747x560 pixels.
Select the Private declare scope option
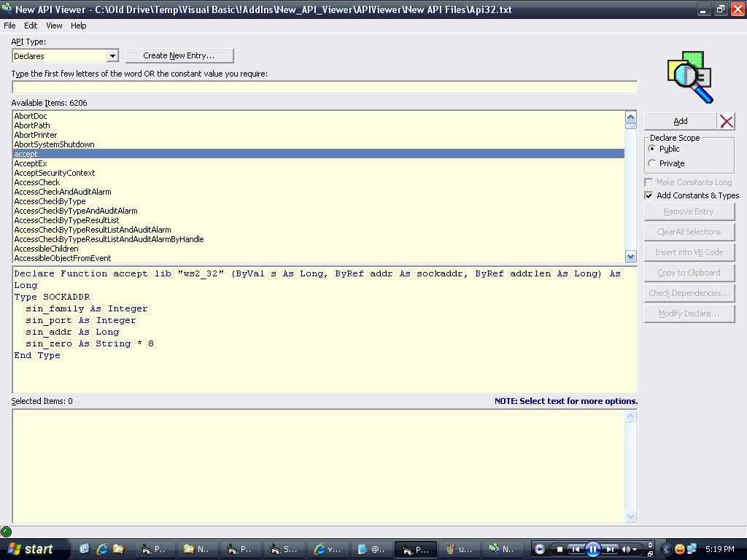[652, 163]
